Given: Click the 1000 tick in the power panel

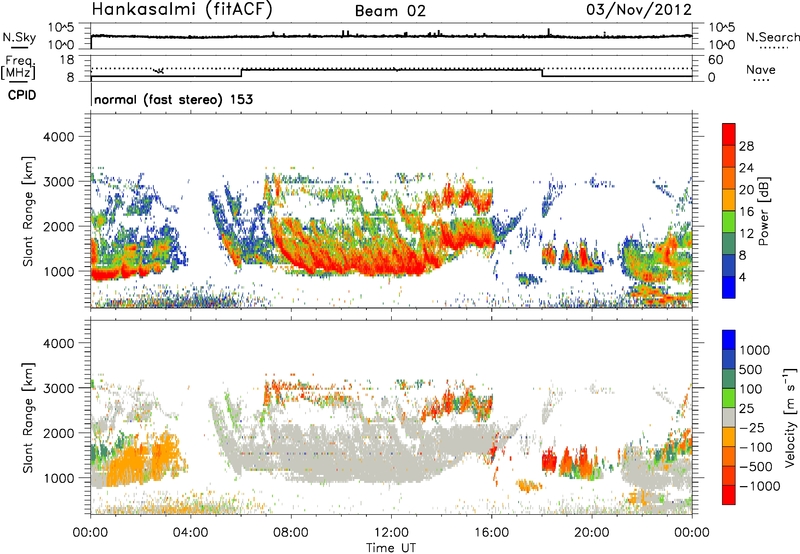Looking at the screenshot, I should [58, 271].
